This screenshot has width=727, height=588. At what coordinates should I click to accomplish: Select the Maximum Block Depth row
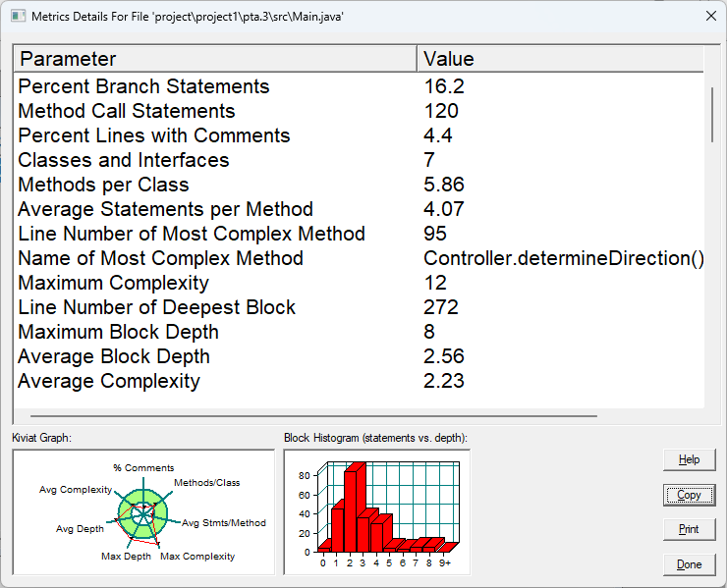coord(359,332)
